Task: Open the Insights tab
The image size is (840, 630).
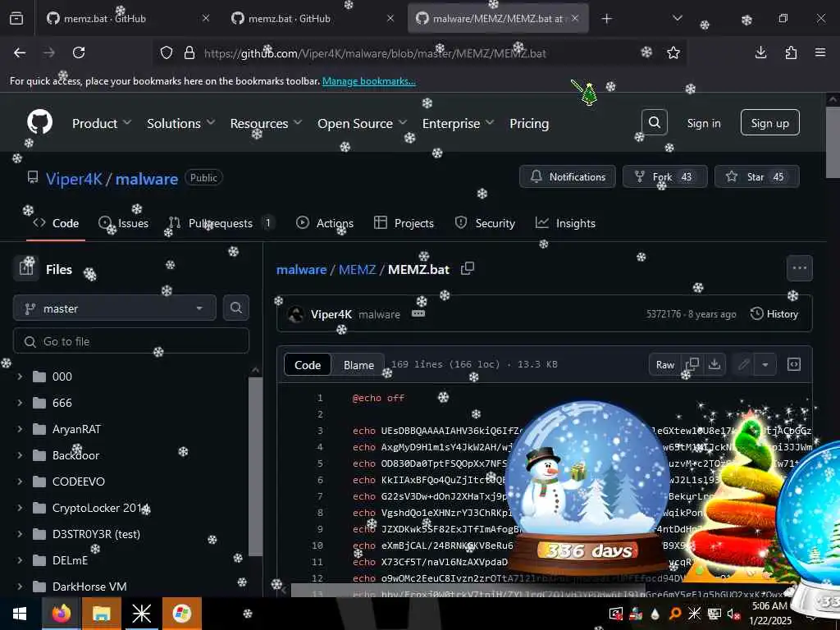Action: click(x=565, y=223)
